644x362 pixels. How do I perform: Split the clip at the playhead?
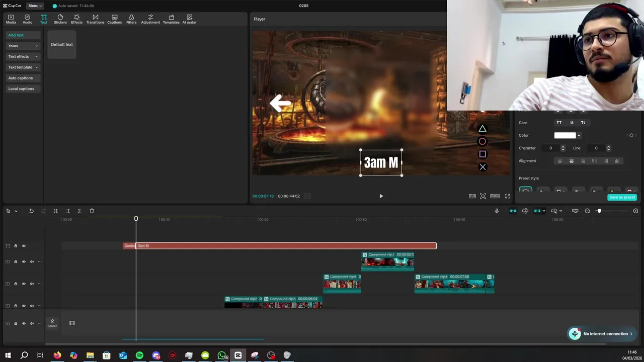click(55, 211)
